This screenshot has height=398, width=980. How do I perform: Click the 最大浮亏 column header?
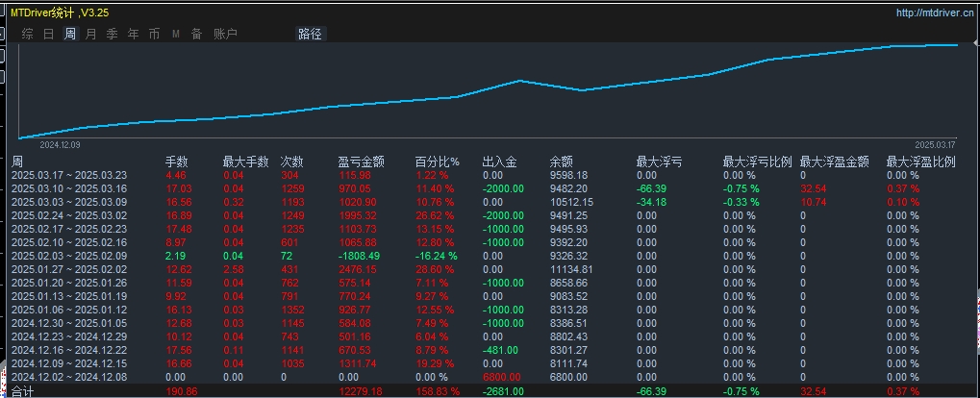click(660, 162)
